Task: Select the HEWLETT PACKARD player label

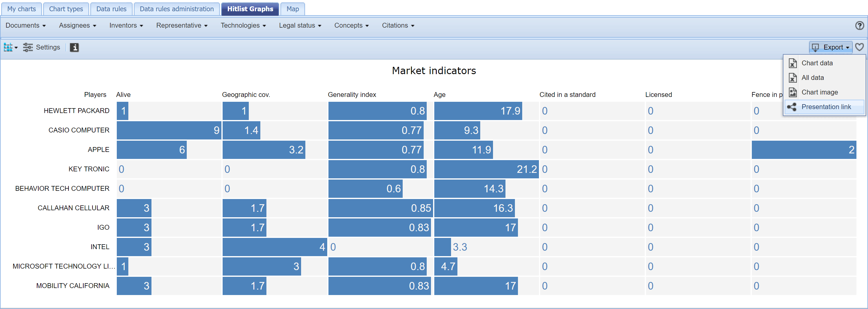Action: pos(76,111)
